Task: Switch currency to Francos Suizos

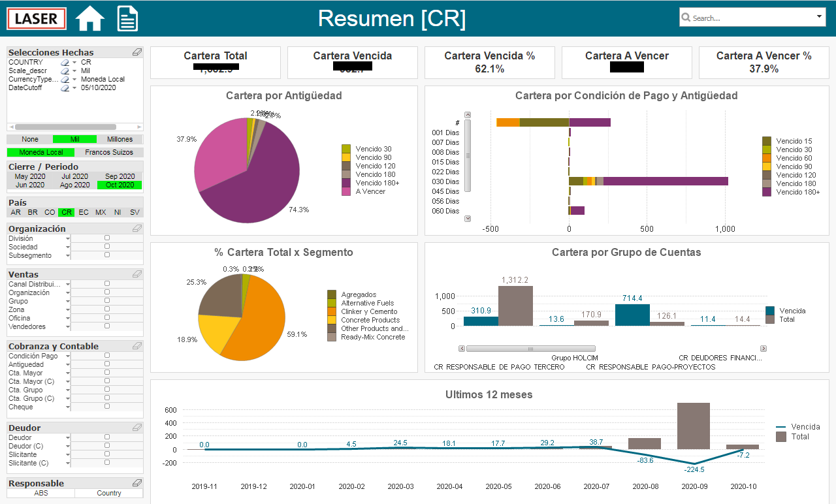Action: coord(109,152)
